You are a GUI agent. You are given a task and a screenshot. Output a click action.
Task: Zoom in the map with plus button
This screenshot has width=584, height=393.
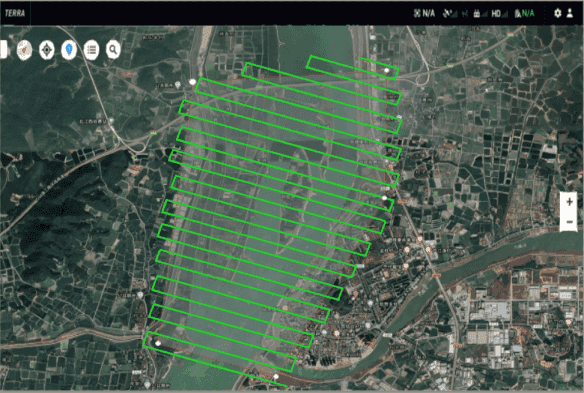[569, 202]
